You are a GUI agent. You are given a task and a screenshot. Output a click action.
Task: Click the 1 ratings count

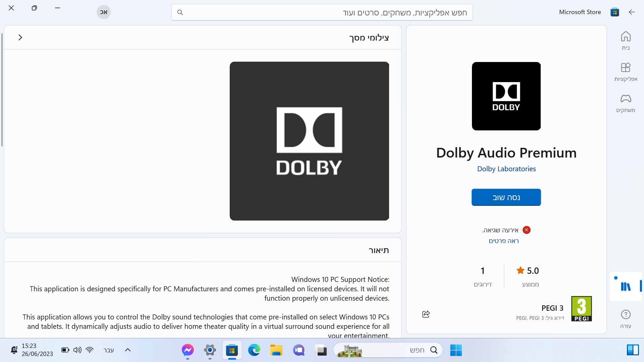point(483,271)
